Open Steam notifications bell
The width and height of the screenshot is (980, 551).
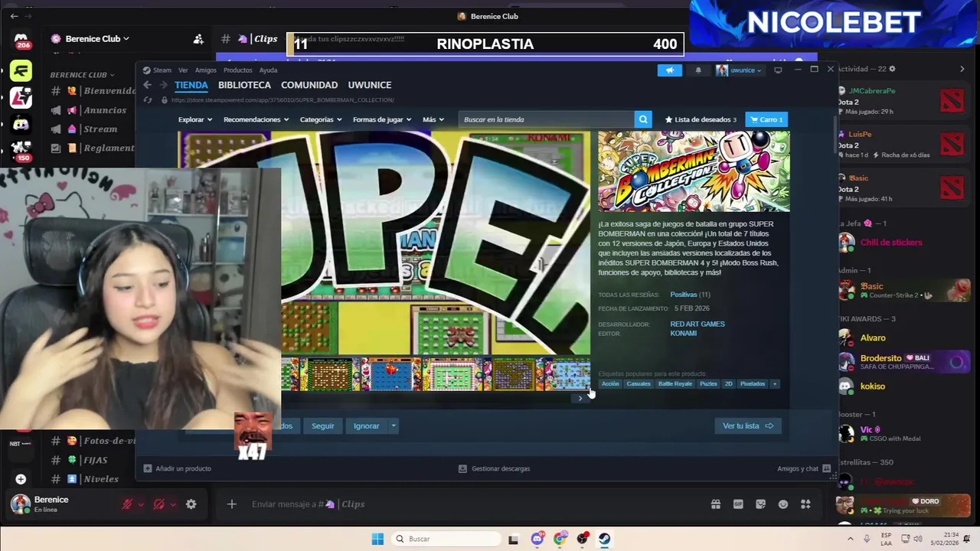pos(698,70)
